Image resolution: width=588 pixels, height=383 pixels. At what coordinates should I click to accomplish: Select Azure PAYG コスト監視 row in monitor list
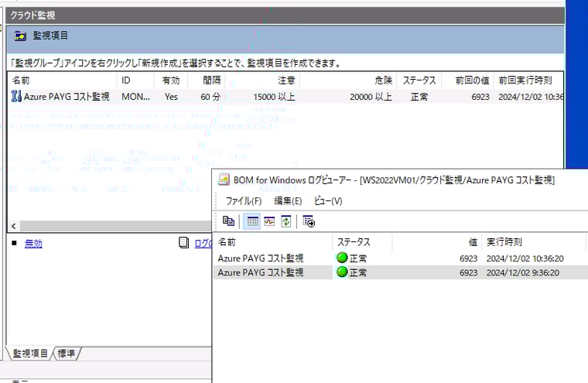pyautogui.click(x=285, y=97)
